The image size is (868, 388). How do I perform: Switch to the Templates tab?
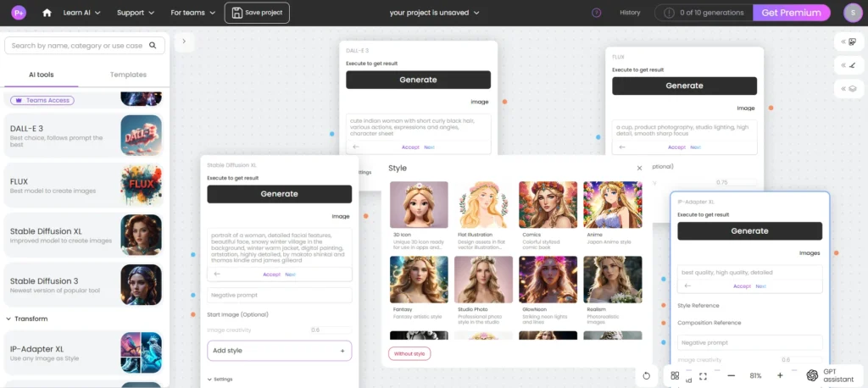(129, 75)
